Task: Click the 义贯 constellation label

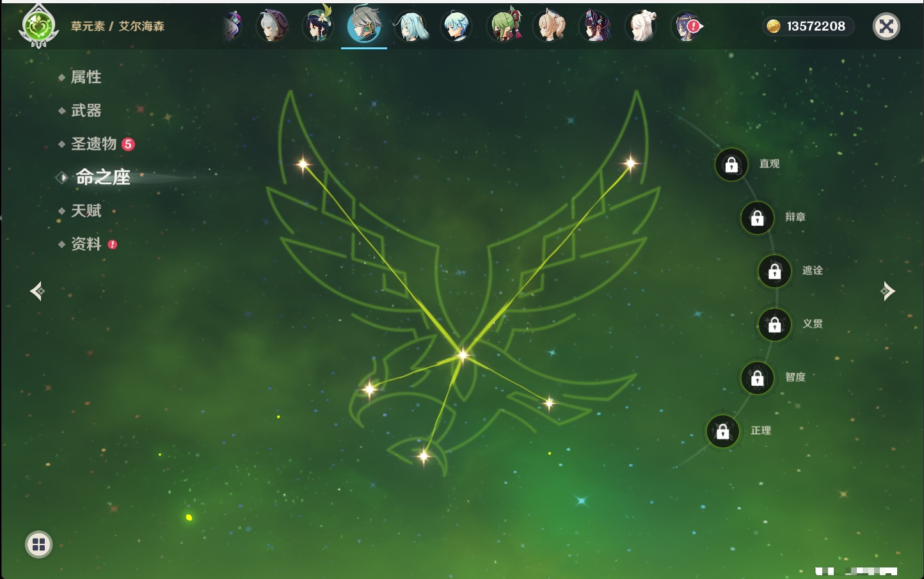Action: click(x=813, y=324)
